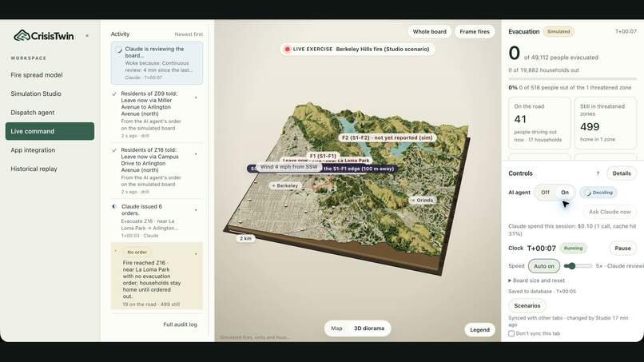Click the Saved to database T+00:05 text
The image size is (644, 362).
click(543, 292)
